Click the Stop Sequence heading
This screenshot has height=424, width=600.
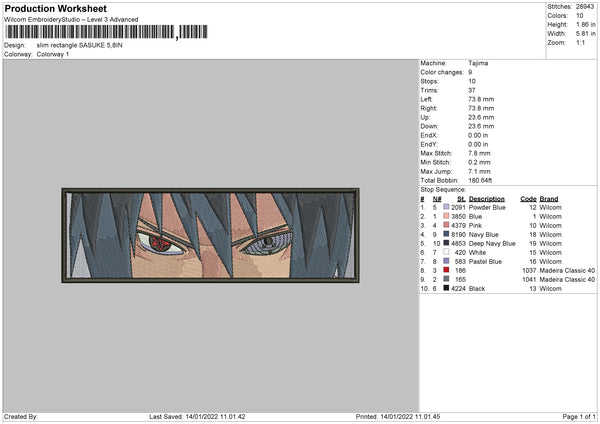pos(443,189)
